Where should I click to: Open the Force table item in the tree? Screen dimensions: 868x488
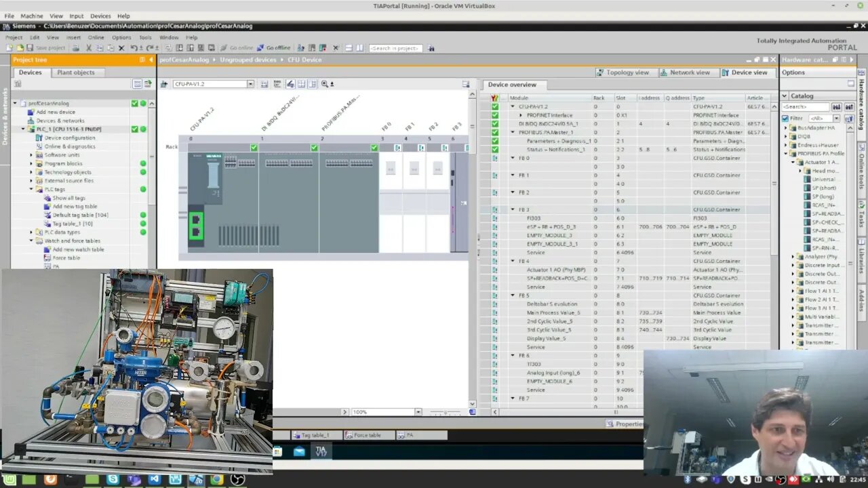point(66,258)
